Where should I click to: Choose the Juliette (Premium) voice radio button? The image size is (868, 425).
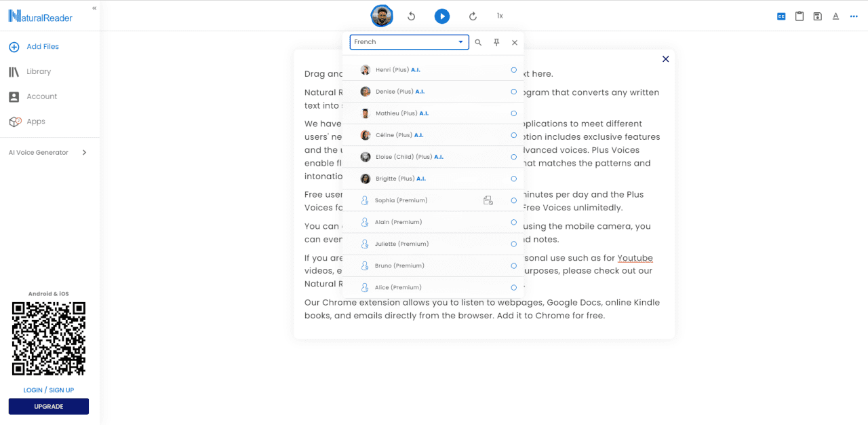coord(513,244)
